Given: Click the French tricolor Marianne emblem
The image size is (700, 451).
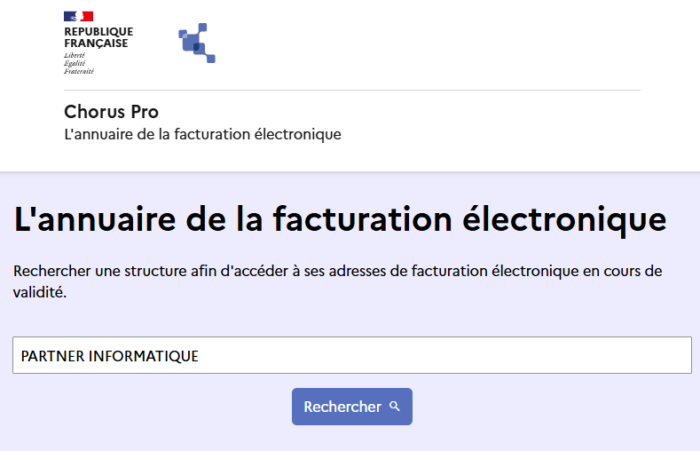Looking at the screenshot, I should pos(78,16).
